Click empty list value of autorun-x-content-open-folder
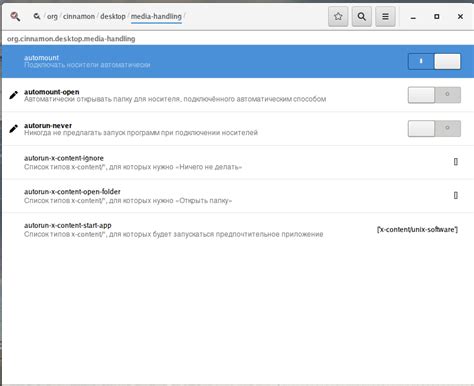Screen dimensions: 474x386 pyautogui.click(x=456, y=195)
